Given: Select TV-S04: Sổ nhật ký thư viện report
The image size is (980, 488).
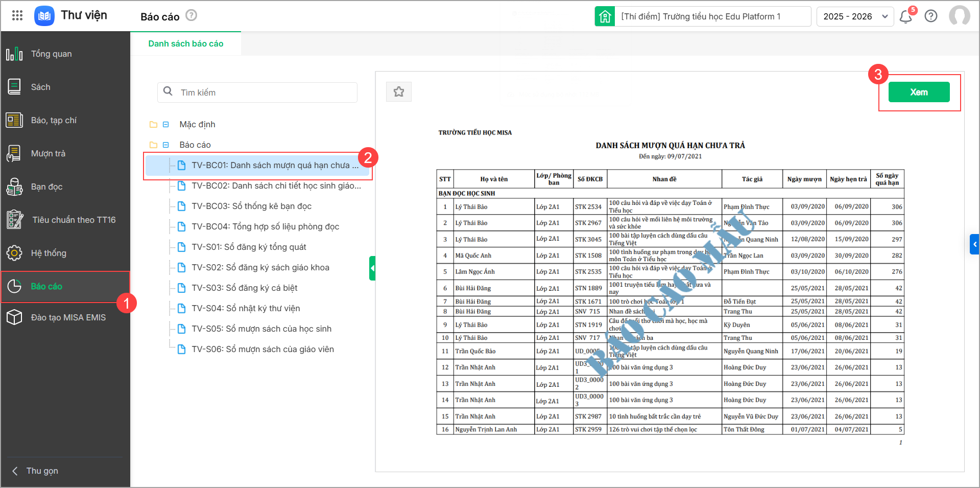Looking at the screenshot, I should pos(246,309).
